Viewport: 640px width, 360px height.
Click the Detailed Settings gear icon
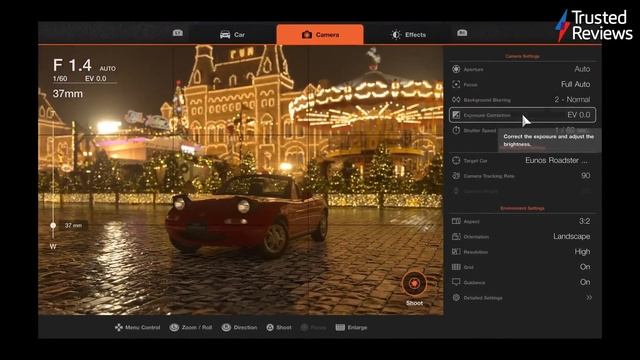point(456,298)
